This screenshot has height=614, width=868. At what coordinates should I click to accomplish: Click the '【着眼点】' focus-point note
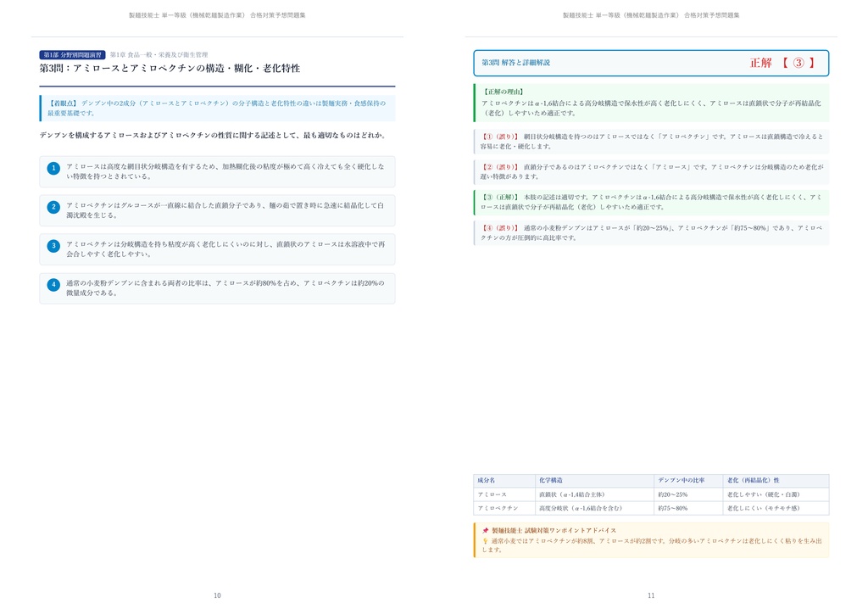tap(218, 108)
